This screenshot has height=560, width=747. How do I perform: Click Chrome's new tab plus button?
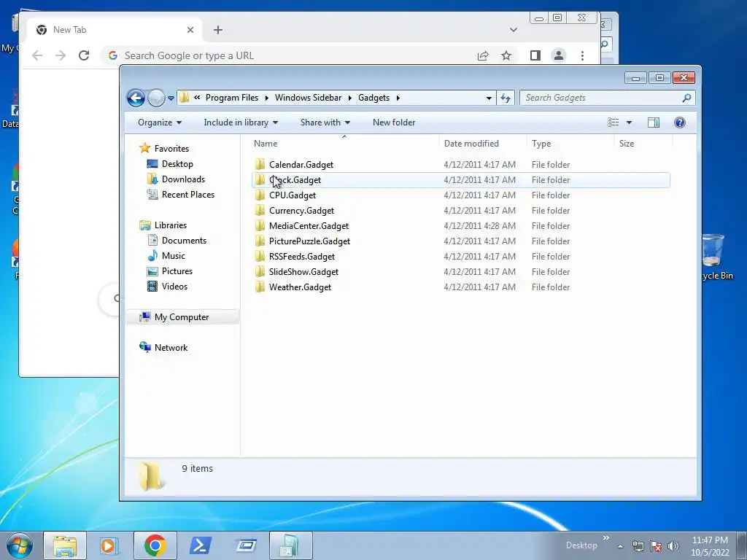click(x=217, y=30)
